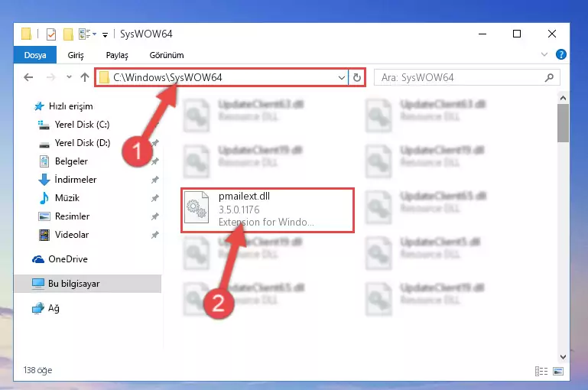The height and width of the screenshot is (390, 588).
Task: Refresh the SysWOW64 folder view
Action: (357, 78)
